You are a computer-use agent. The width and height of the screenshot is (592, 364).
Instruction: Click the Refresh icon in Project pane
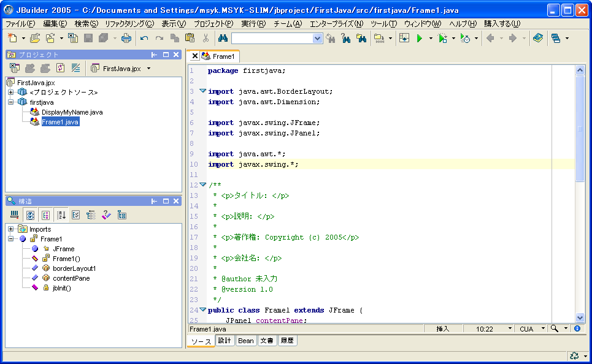tap(60, 68)
